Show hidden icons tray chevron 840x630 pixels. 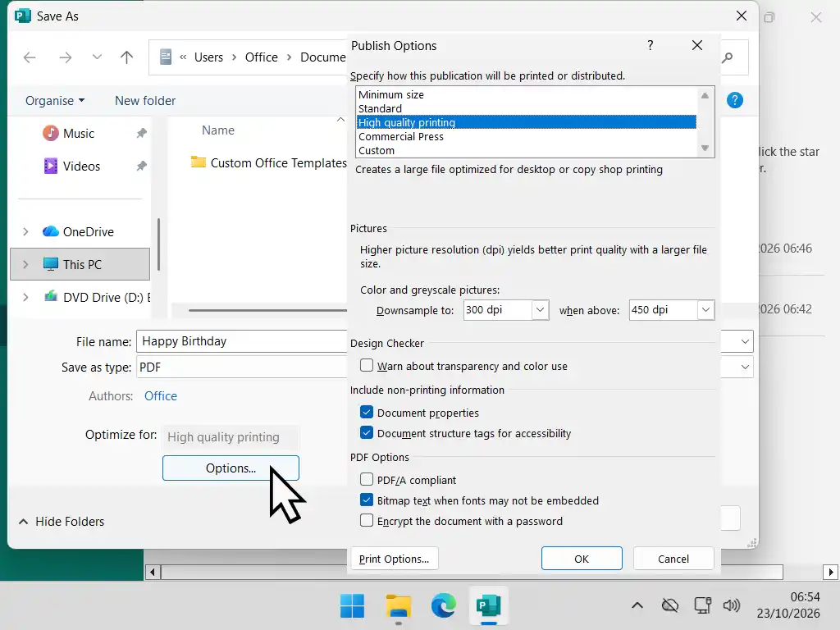click(637, 606)
